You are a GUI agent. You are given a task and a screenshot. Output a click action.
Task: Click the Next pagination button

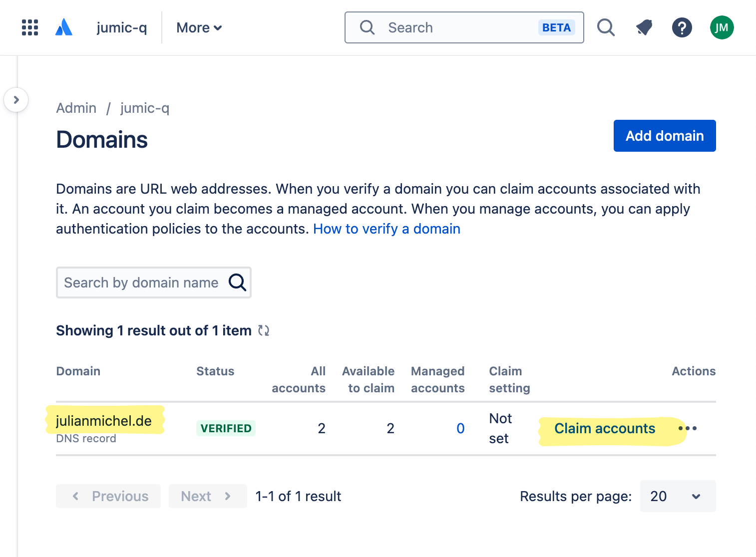[x=207, y=496]
